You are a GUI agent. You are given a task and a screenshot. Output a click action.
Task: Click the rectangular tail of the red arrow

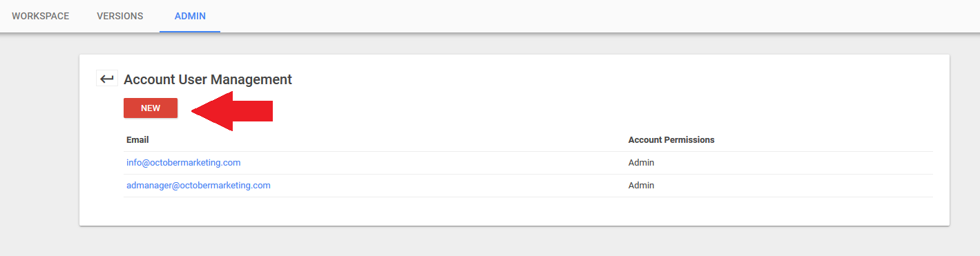click(x=253, y=110)
